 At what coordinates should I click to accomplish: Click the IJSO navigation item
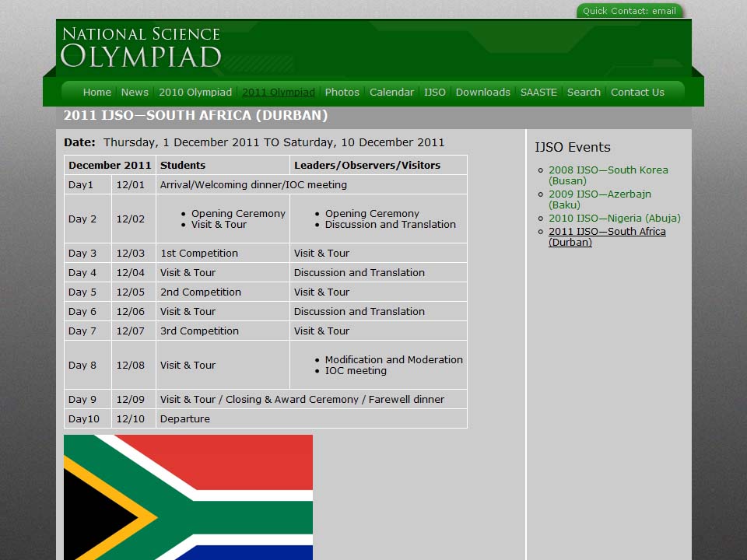click(x=435, y=93)
